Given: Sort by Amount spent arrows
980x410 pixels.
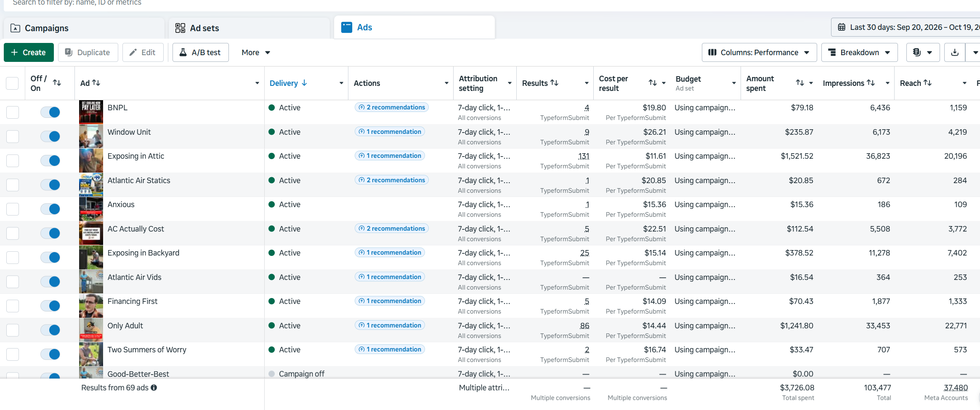Looking at the screenshot, I should pos(800,83).
